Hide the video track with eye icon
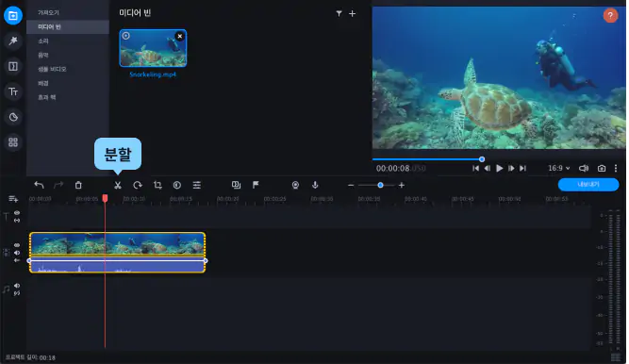629x364 pixels. 17,245
